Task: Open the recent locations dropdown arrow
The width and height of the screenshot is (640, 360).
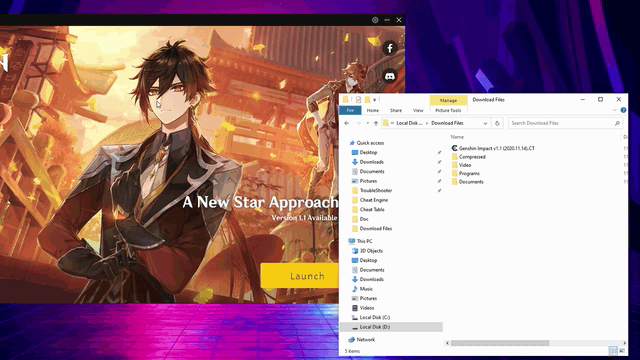Action: (x=368, y=123)
